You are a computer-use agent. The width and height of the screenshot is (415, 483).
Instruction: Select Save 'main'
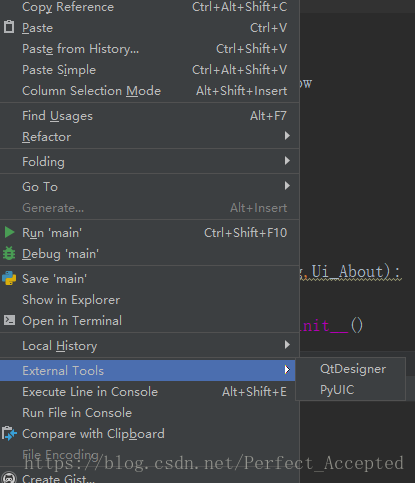tap(149, 279)
